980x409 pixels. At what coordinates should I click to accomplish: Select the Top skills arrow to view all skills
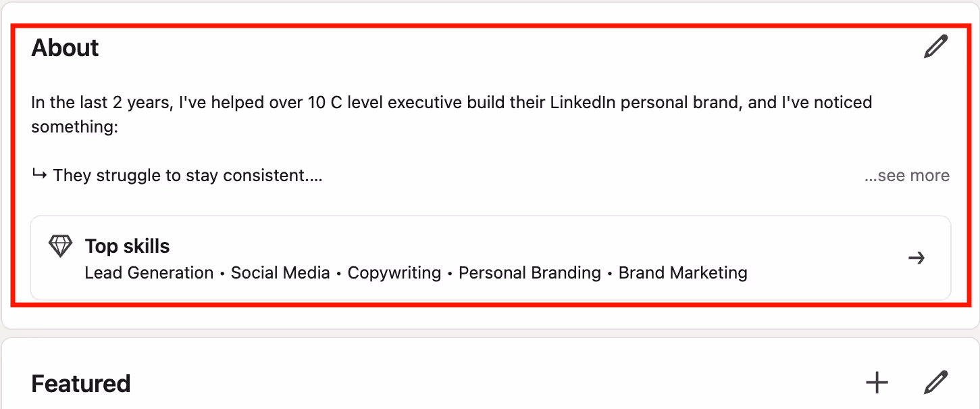tap(917, 258)
